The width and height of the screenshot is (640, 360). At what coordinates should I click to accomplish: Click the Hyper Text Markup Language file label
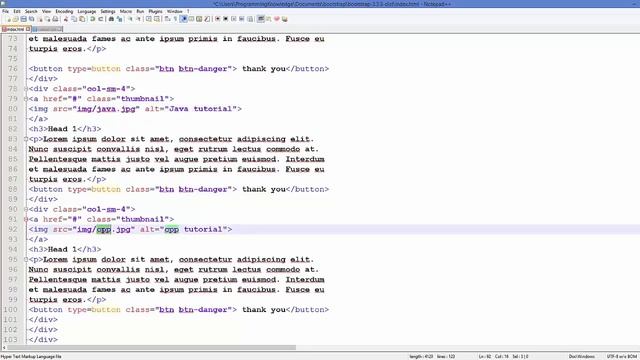coord(31,356)
